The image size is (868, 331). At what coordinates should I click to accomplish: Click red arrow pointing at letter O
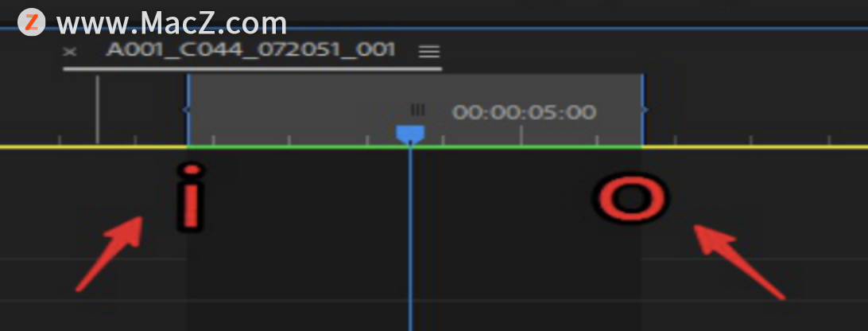[739, 262]
